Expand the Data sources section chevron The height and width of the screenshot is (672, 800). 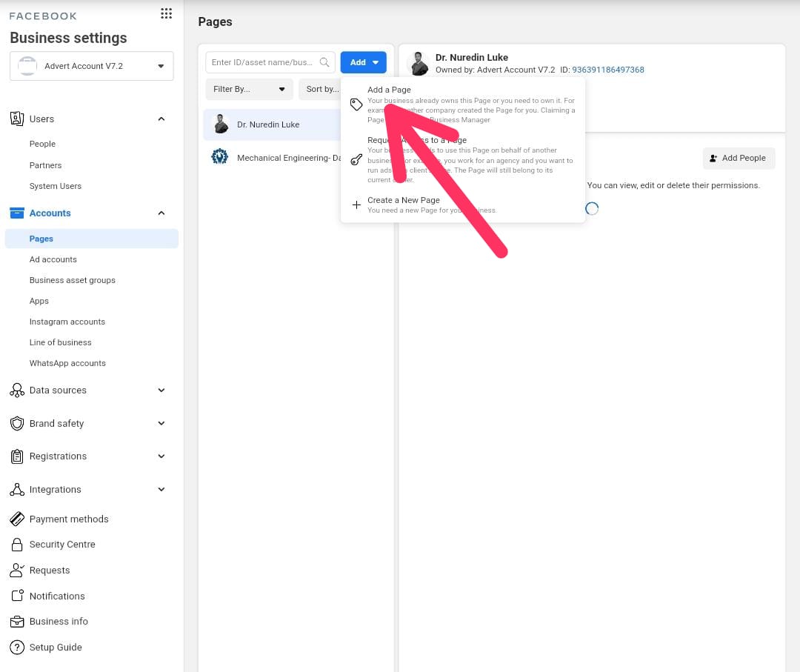click(x=161, y=390)
